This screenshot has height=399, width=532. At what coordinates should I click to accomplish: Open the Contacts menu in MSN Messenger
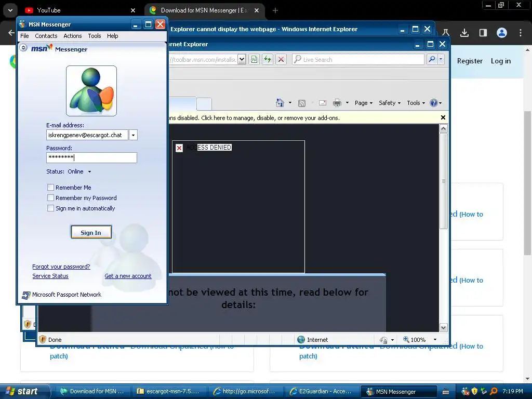[x=46, y=36]
